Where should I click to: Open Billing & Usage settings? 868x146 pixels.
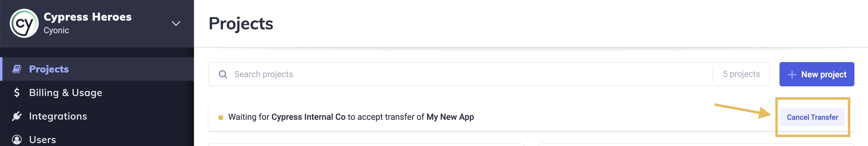(66, 92)
